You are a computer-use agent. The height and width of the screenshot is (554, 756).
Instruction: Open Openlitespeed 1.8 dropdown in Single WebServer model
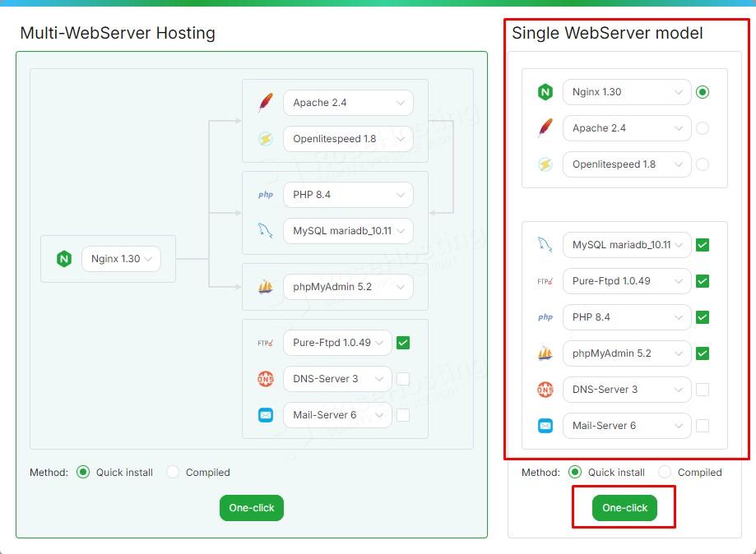click(627, 164)
